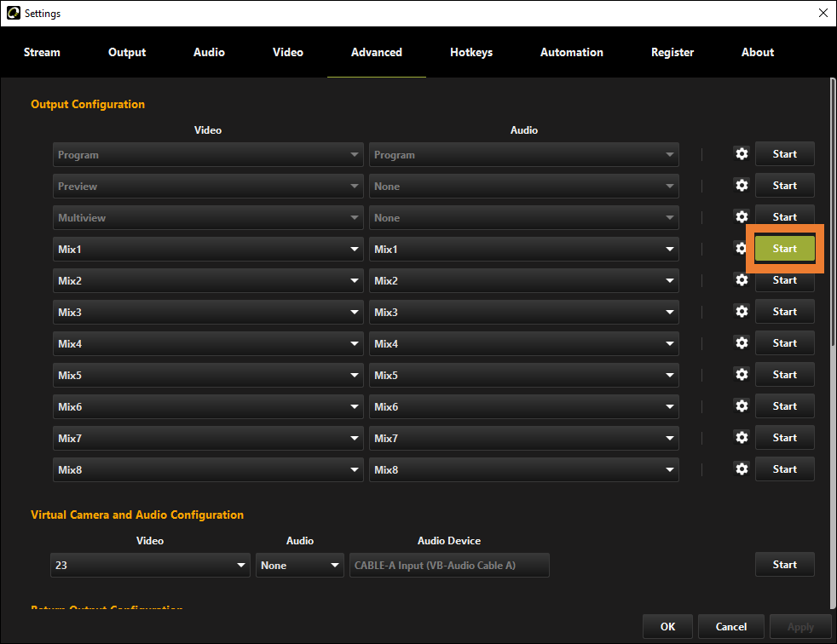Start the virtual camera output
The width and height of the screenshot is (837, 644).
(x=785, y=565)
